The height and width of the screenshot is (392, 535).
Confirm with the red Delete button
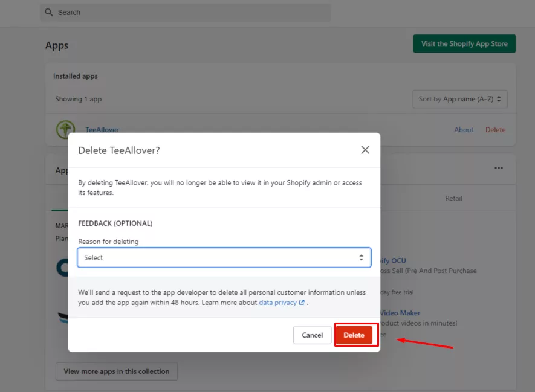(354, 335)
